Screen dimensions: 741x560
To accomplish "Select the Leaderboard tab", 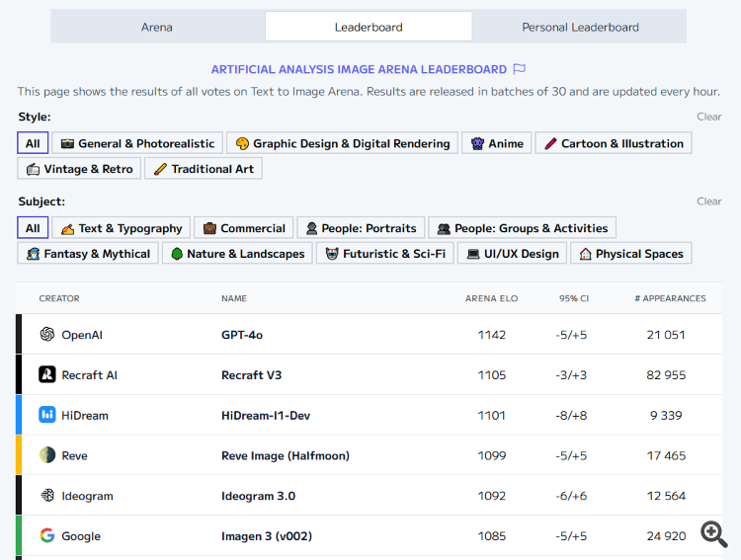I will [x=369, y=27].
